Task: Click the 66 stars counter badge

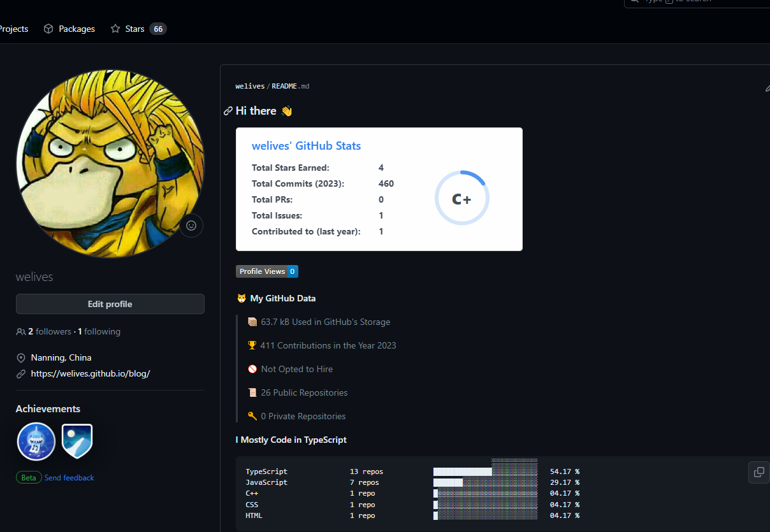Action: click(x=158, y=29)
